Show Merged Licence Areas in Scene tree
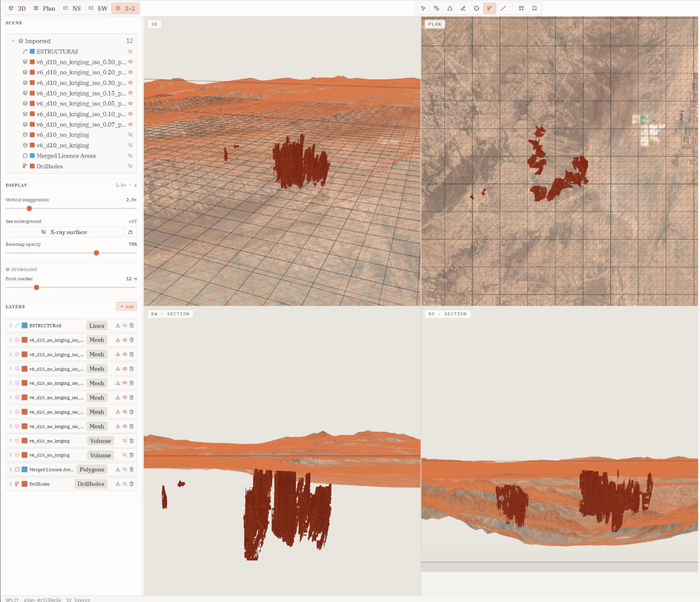 coord(130,156)
